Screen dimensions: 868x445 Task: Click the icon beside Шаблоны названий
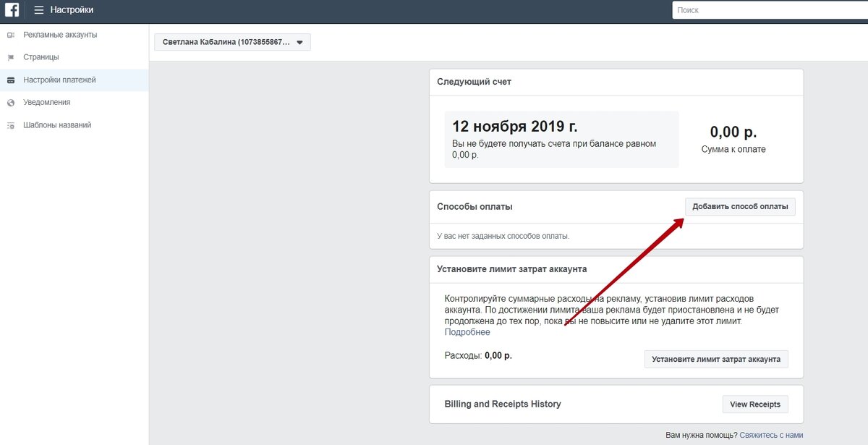10,125
